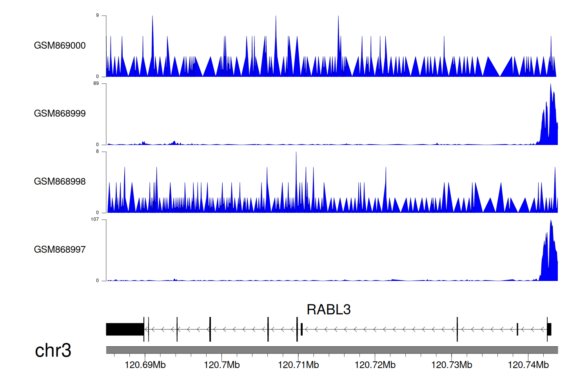Click the y-axis maximum 107 label
Image resolution: width=588 pixels, height=384 pixels.
[94, 219]
